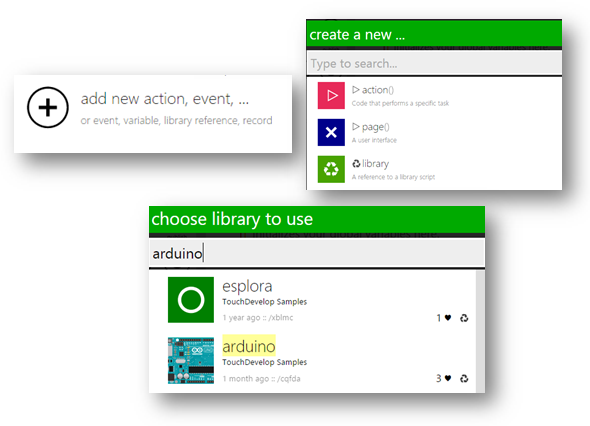Click the circled plus add icon
The height and width of the screenshot is (426, 590).
[48, 107]
